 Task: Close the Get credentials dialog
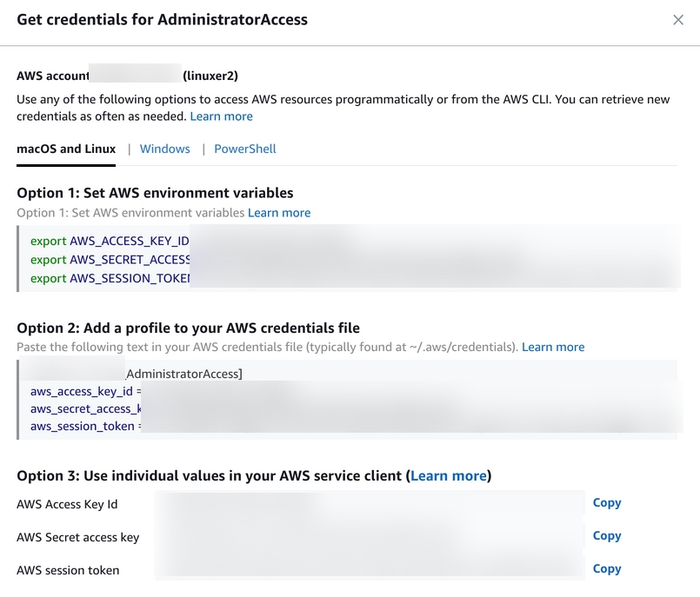point(678,20)
